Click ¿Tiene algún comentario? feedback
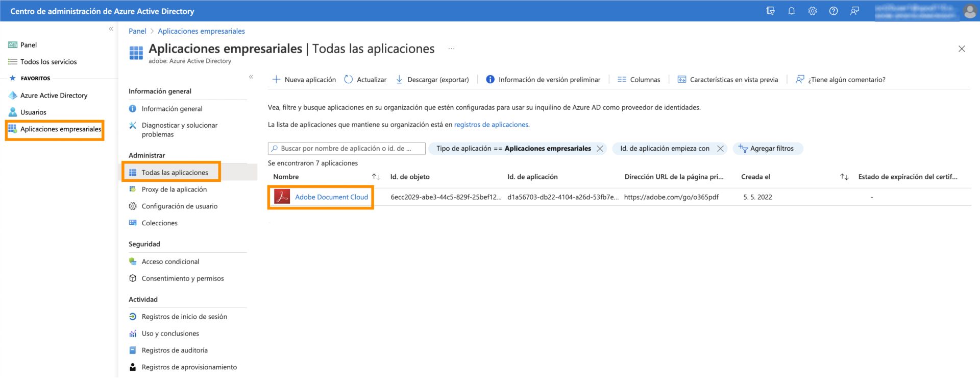The height and width of the screenshot is (378, 980). [841, 80]
